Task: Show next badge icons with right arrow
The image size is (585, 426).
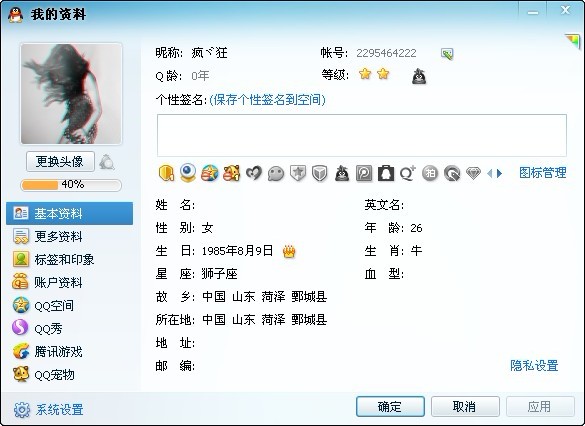Action: (x=500, y=173)
